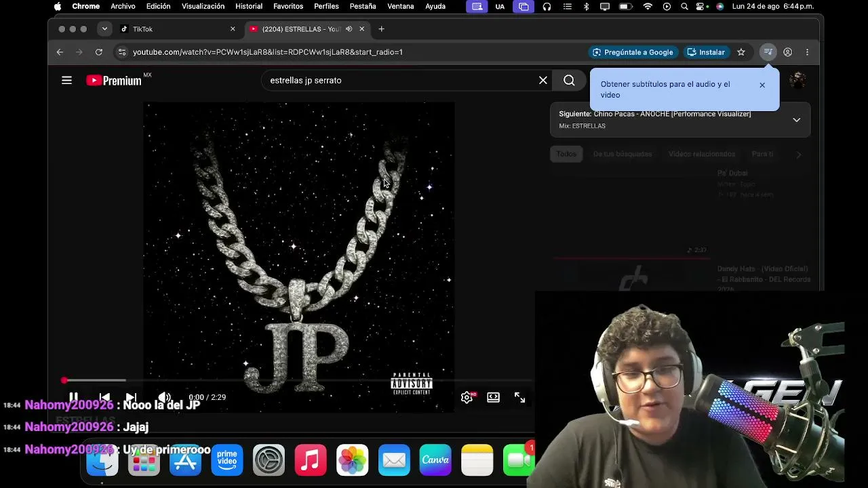Show more filter chips with the arrow
The width and height of the screenshot is (868, 488).
[799, 155]
